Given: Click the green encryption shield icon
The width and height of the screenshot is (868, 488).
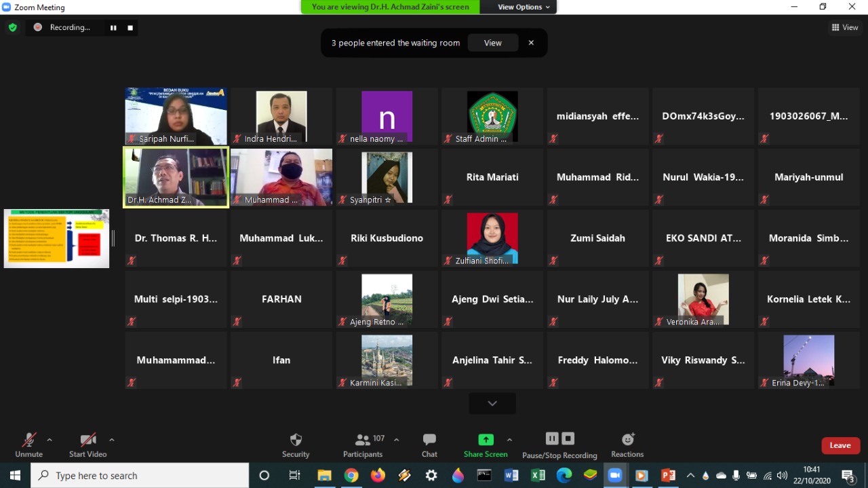Looking at the screenshot, I should [x=12, y=28].
